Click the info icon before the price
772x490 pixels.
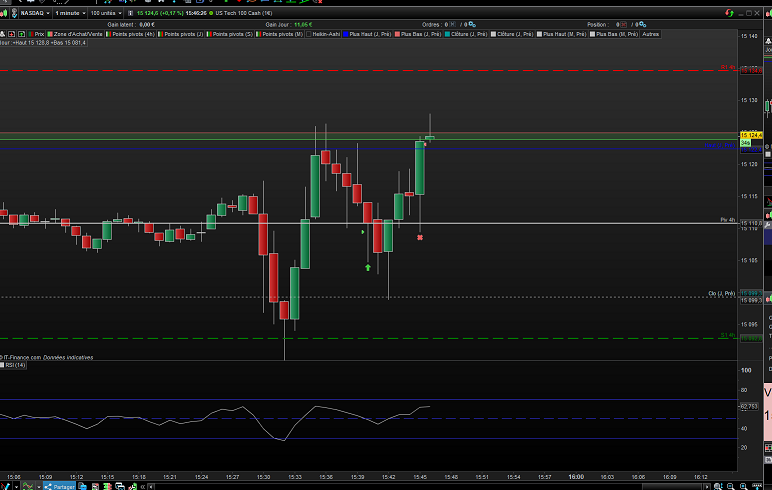click(x=130, y=13)
